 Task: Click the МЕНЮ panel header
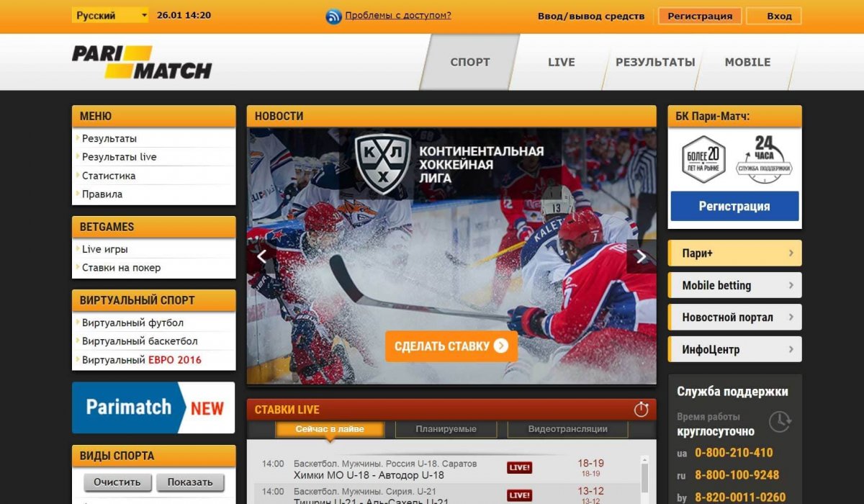pyautogui.click(x=153, y=116)
